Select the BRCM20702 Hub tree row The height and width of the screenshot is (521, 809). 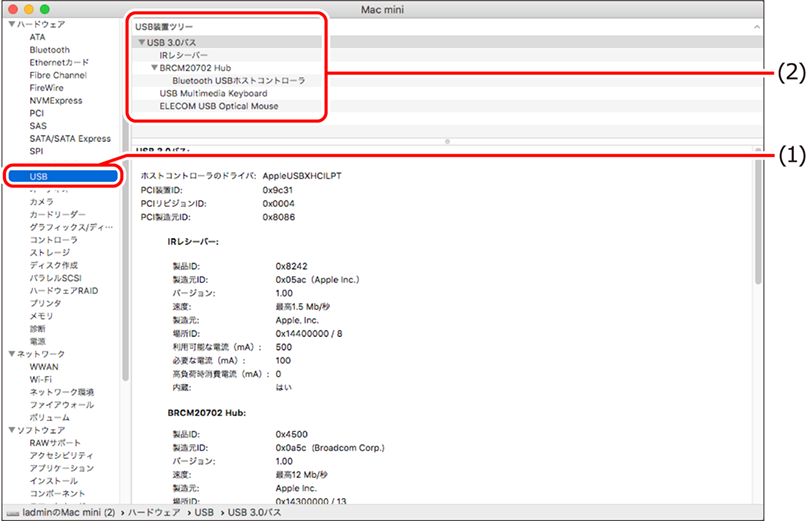195,68
